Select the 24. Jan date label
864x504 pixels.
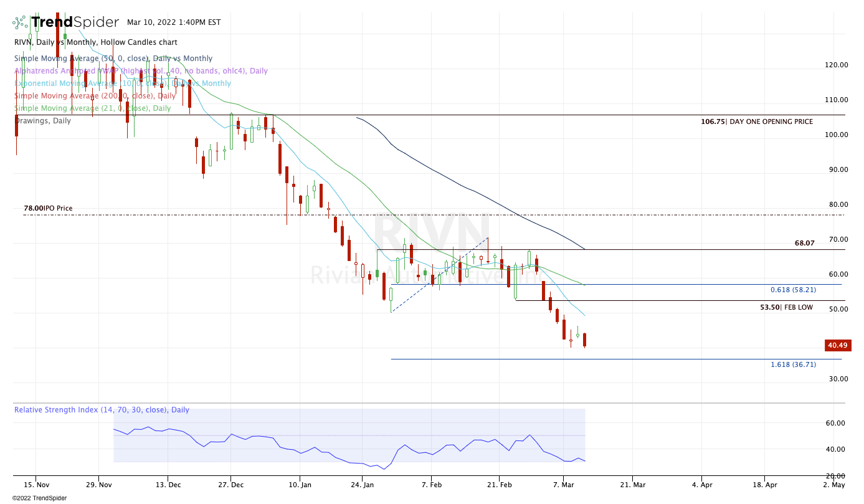(x=363, y=484)
